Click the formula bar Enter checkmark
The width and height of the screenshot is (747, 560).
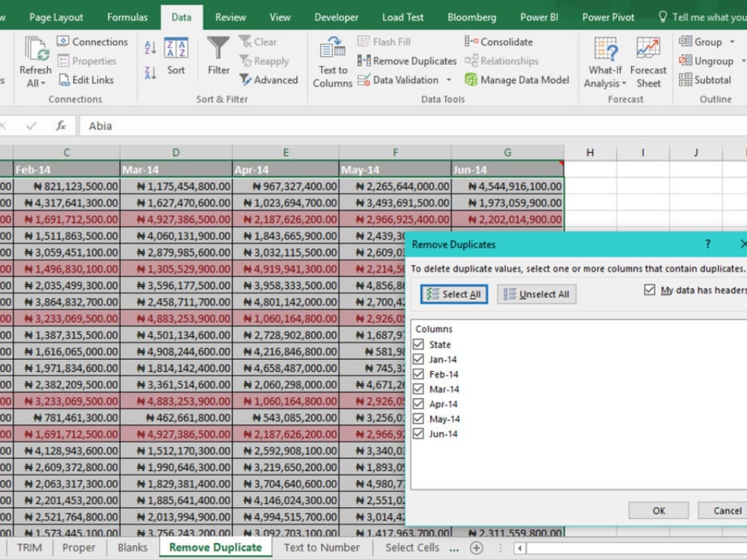[x=31, y=125]
